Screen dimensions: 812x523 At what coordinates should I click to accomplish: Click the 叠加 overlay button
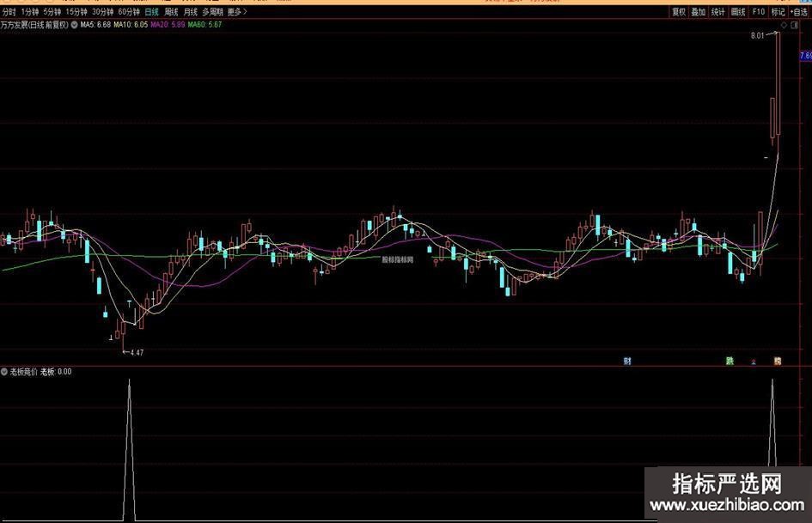[x=698, y=11]
